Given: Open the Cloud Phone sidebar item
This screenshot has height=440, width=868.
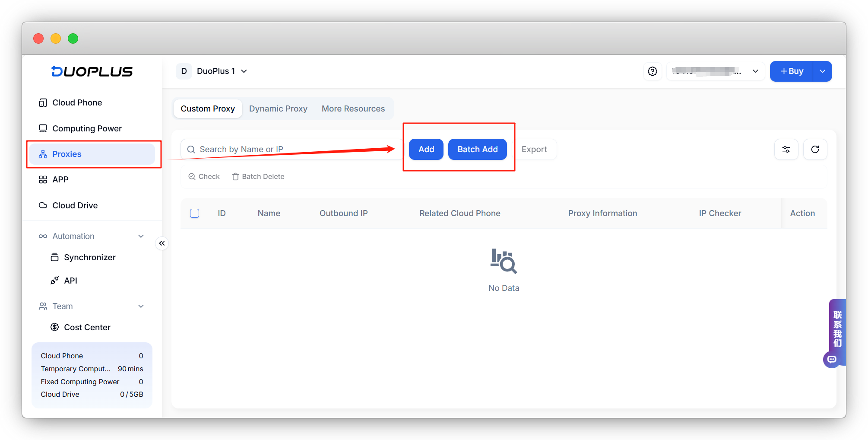Looking at the screenshot, I should [92, 102].
